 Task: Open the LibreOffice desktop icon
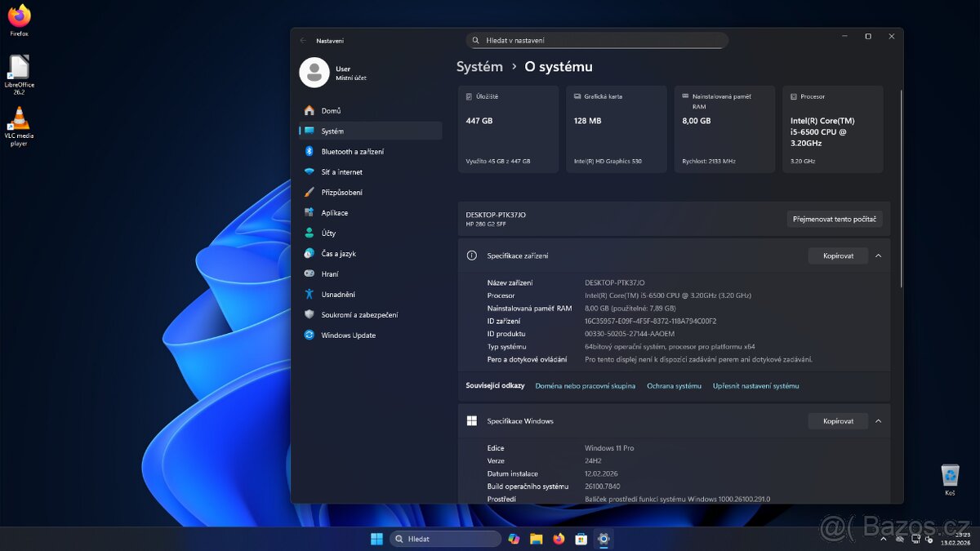[19, 69]
